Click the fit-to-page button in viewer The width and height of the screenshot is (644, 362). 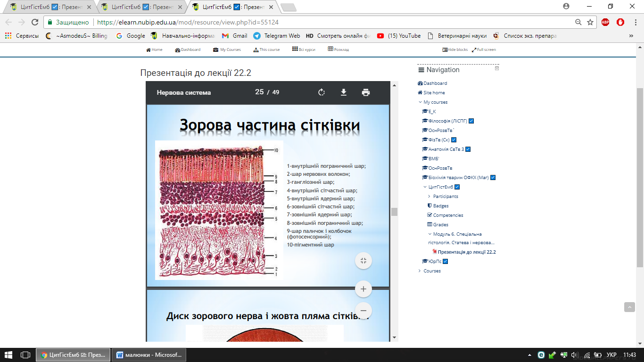click(363, 261)
